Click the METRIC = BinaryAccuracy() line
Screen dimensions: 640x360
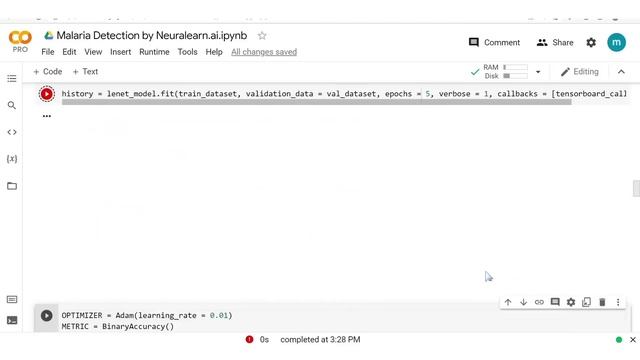click(x=118, y=327)
